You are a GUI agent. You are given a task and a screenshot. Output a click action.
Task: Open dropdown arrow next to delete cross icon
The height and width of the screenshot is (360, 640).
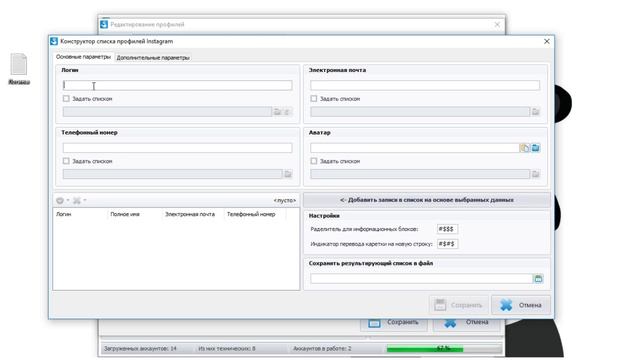(x=84, y=200)
